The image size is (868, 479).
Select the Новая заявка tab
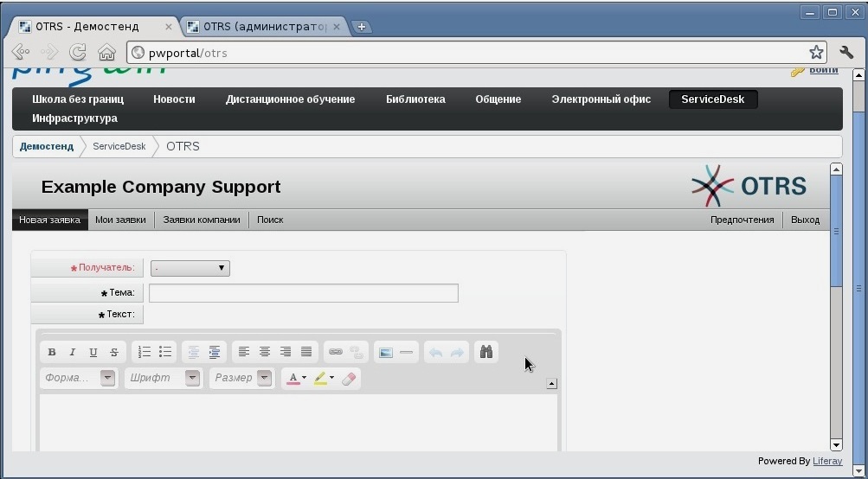point(50,220)
